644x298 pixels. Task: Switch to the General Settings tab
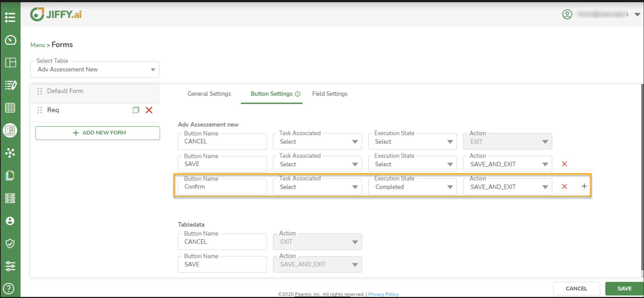click(209, 94)
